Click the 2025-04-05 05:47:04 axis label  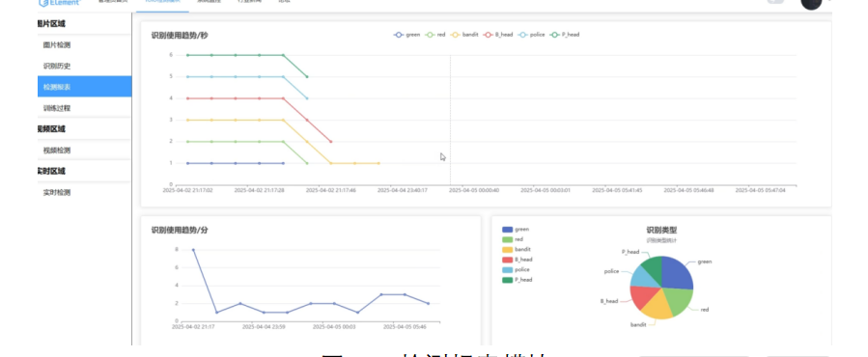[x=760, y=190]
